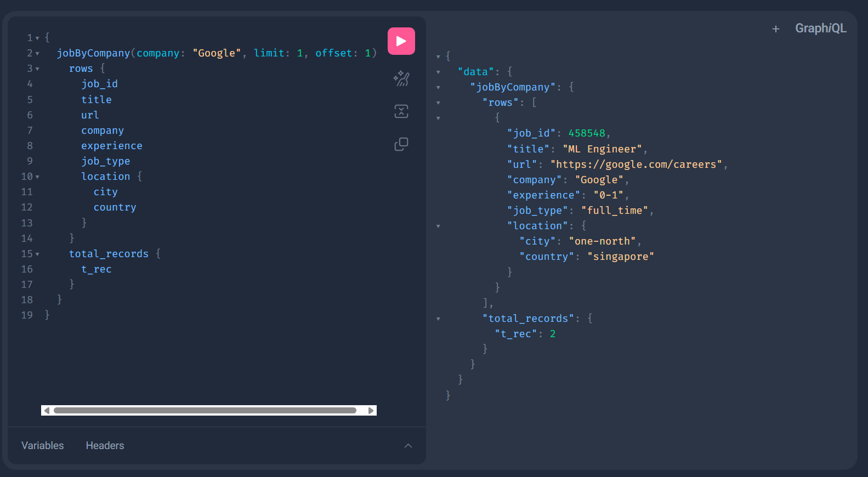Viewport: 868px width, 477px height.
Task: Collapse the "rows" array arrow in the response
Action: 438,103
